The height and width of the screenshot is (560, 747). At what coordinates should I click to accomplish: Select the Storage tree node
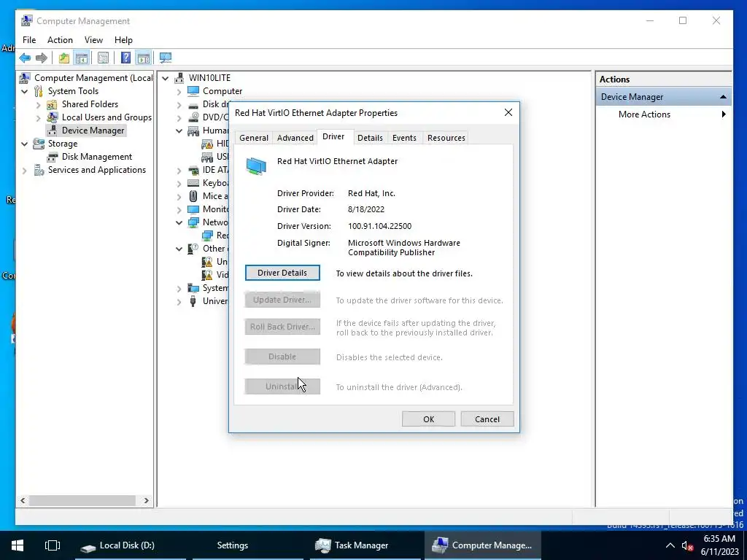63,144
